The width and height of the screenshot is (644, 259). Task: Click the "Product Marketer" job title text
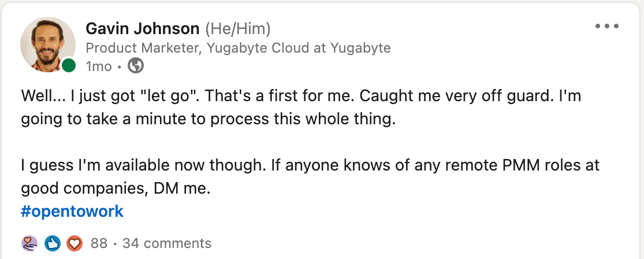[142, 48]
